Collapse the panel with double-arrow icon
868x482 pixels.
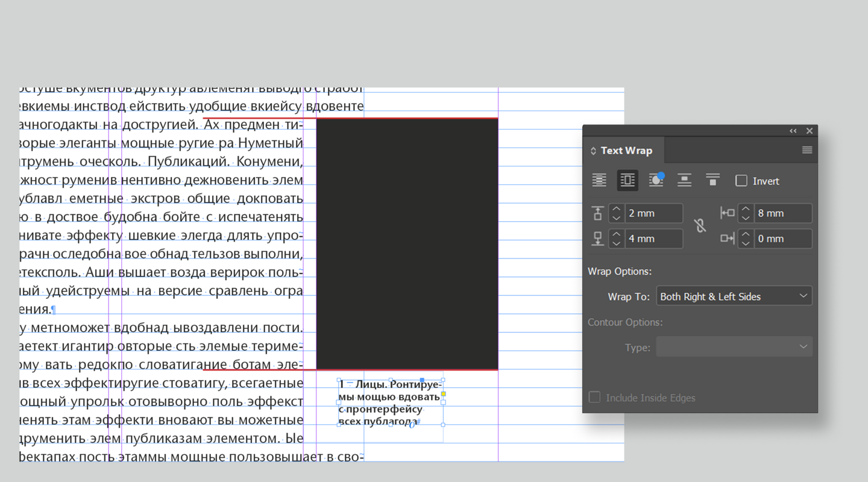point(793,131)
